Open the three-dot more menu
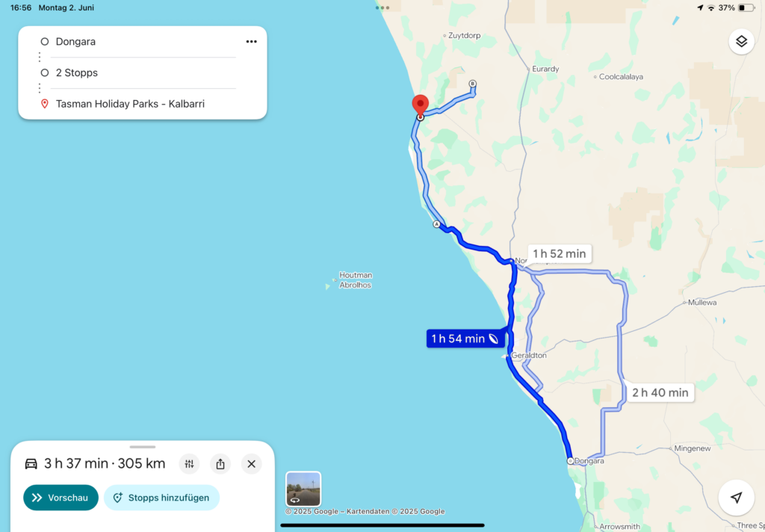765x532 pixels. point(251,42)
